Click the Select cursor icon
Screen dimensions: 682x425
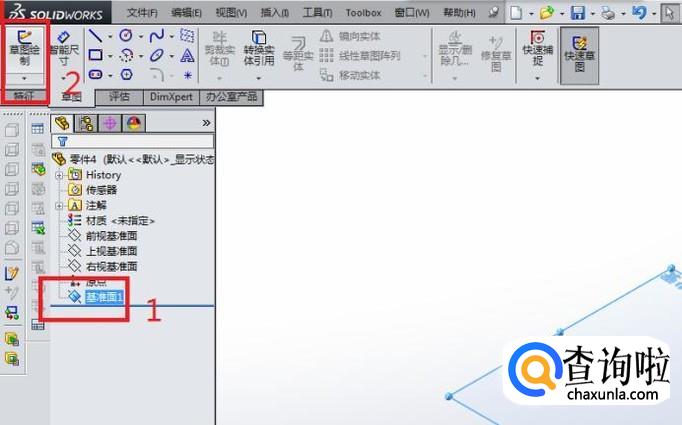click(x=669, y=13)
